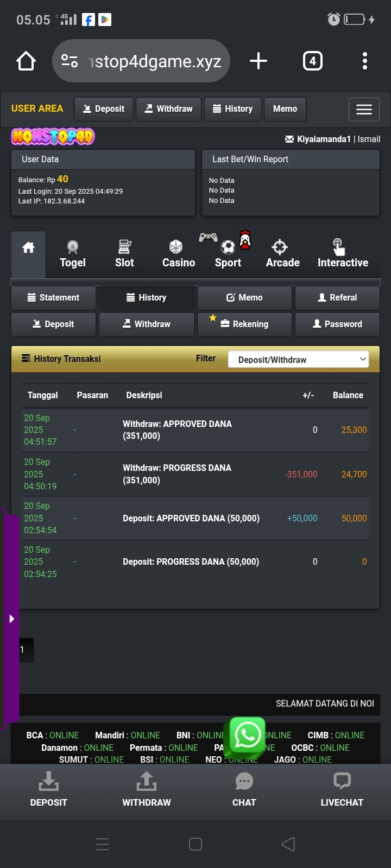Image resolution: width=391 pixels, height=868 pixels.
Task: Click the -351,000 amount value
Action: (301, 475)
